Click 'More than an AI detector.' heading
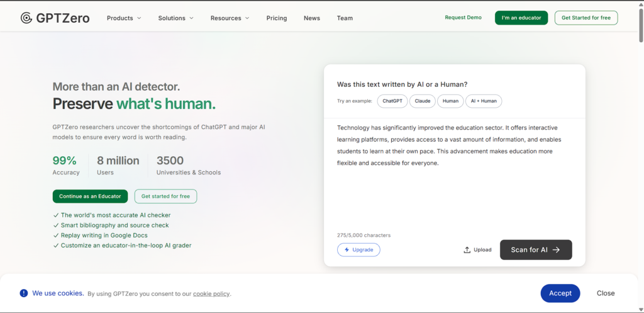This screenshot has height=313, width=644. (x=116, y=86)
